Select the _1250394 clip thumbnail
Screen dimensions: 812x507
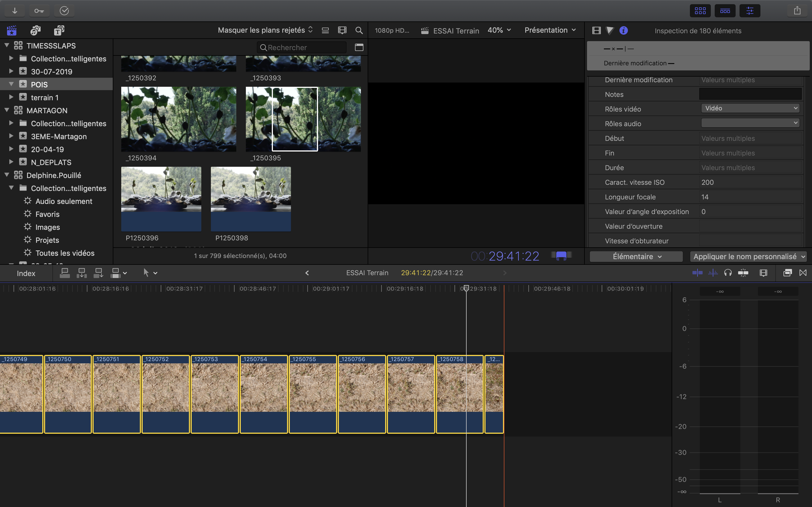click(x=178, y=119)
